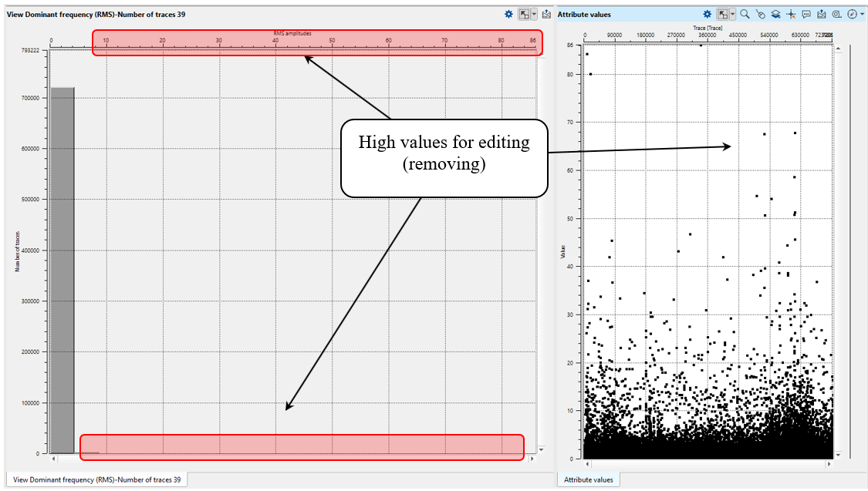
Task: Click the compass orientation button
Action: [852, 14]
